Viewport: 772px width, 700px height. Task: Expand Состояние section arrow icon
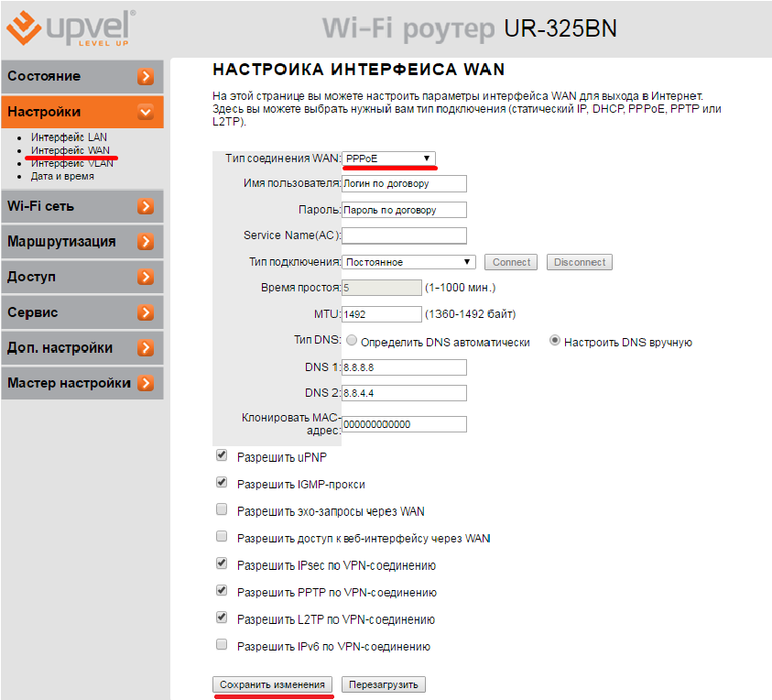[145, 77]
